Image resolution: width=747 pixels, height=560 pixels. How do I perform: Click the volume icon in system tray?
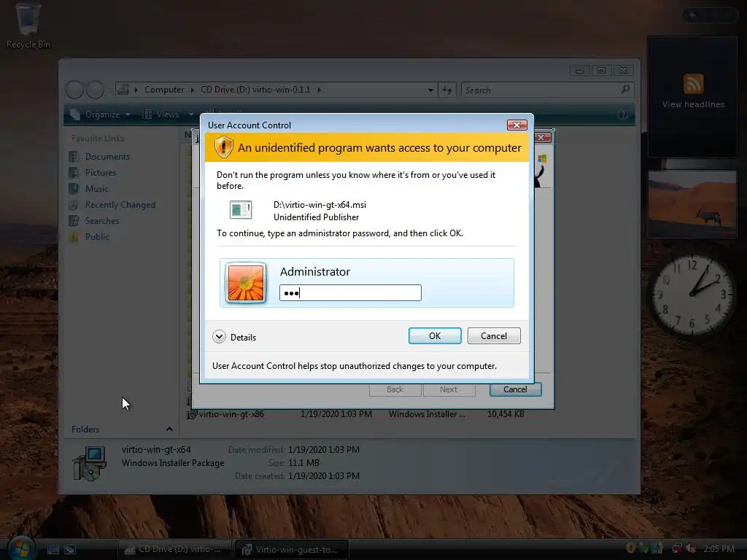tap(691, 548)
